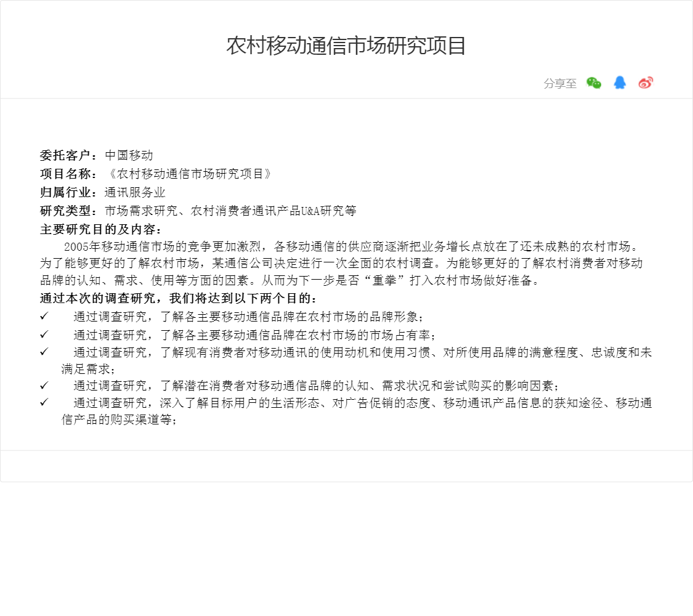Share the page to Weibo
The height and width of the screenshot is (616, 693).
click(646, 83)
